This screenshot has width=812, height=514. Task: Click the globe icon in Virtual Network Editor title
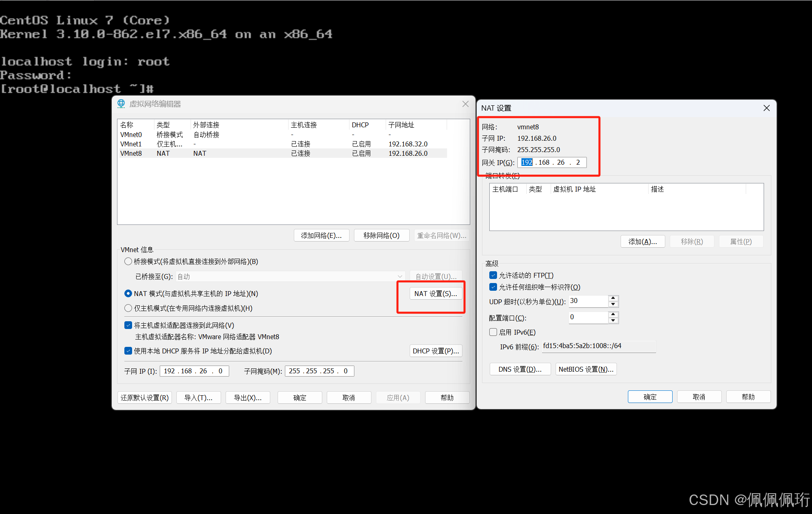(x=121, y=104)
